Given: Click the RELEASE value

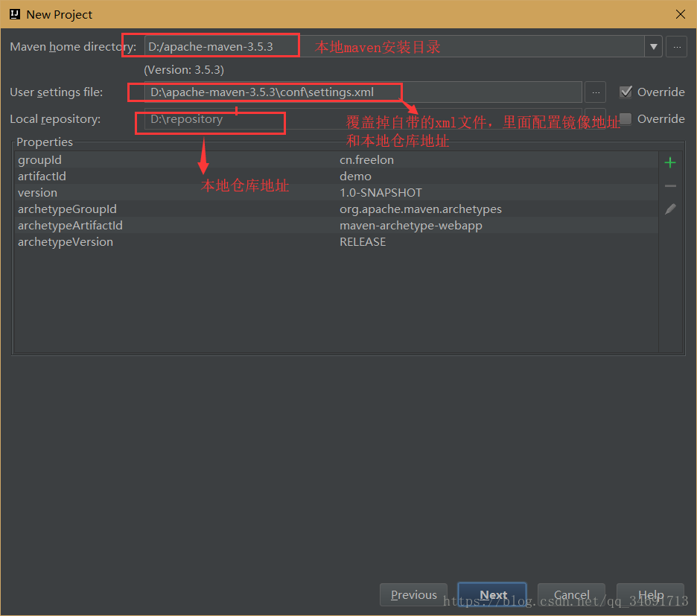Looking at the screenshot, I should point(363,242).
